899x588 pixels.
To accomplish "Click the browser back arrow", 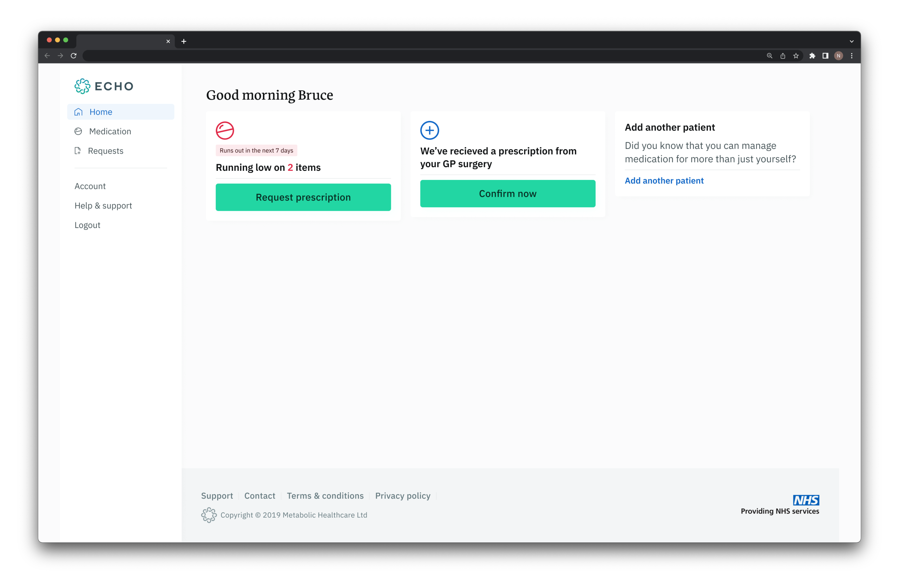I will pos(47,56).
